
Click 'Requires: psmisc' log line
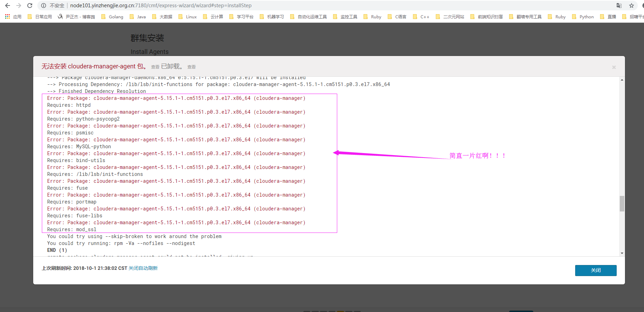(70, 133)
